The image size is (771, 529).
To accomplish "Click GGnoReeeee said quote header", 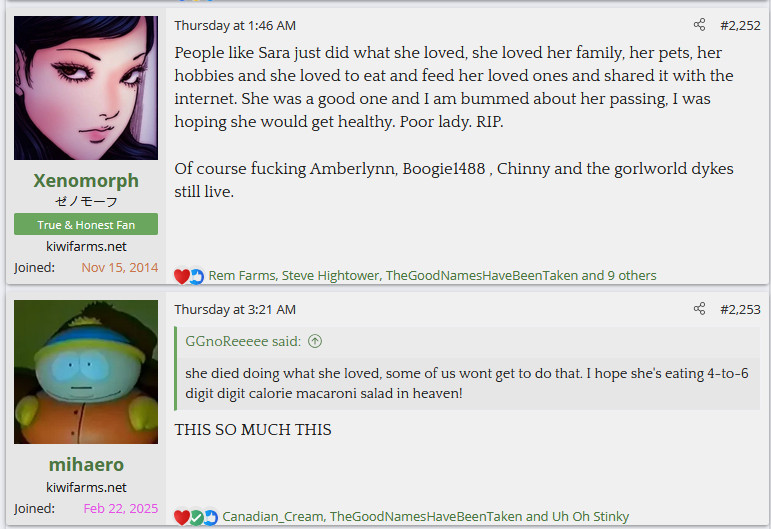I will [243, 341].
